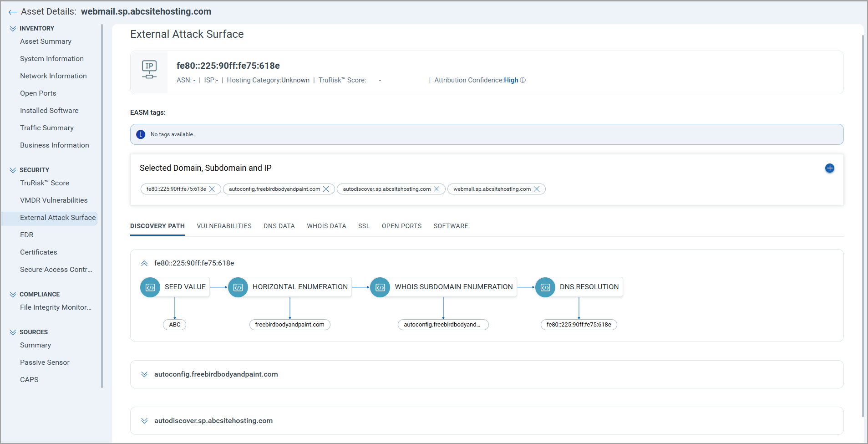Viewport: 868px width, 444px height.
Task: Switch to the SSL tab
Action: (364, 226)
